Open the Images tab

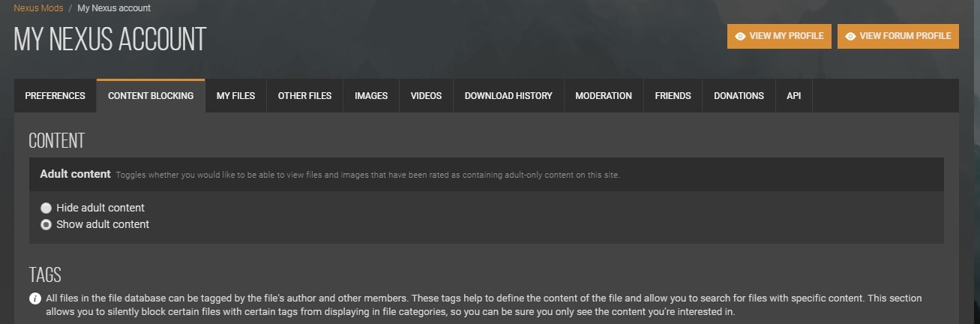[371, 96]
